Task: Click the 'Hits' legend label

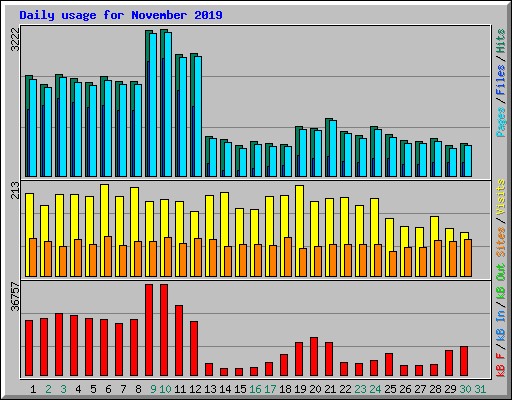Action: tap(501, 41)
